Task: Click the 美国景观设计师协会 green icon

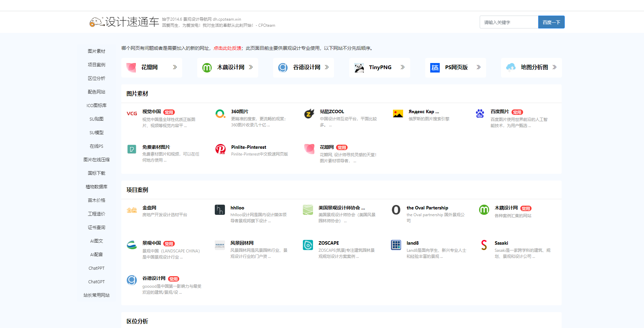Action: pyautogui.click(x=308, y=210)
